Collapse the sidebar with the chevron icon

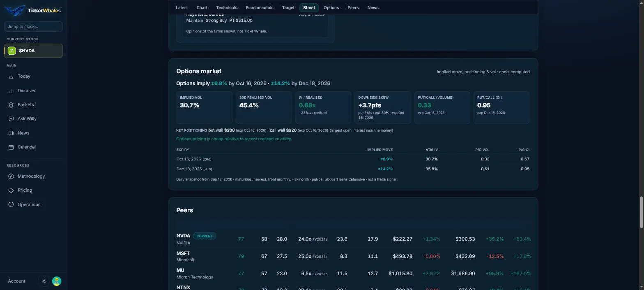60,11
